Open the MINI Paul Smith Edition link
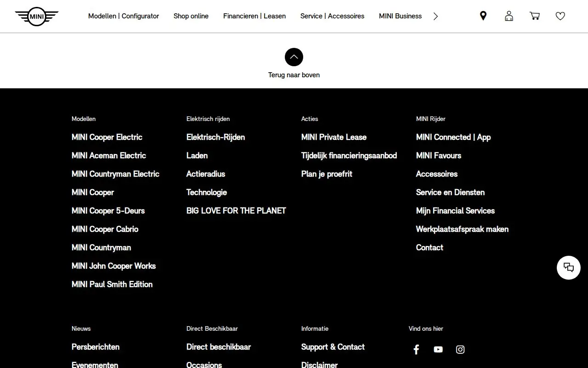Viewport: 588px width, 368px height. click(112, 284)
